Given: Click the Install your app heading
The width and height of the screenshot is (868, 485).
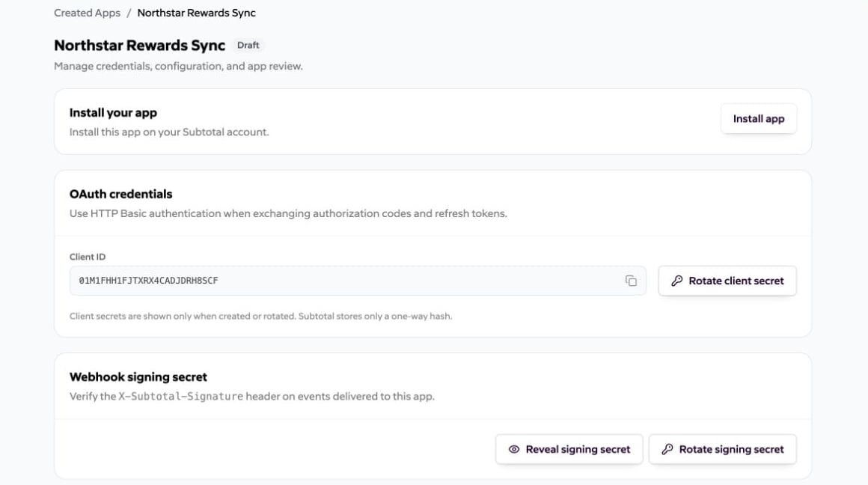Looking at the screenshot, I should tap(113, 112).
